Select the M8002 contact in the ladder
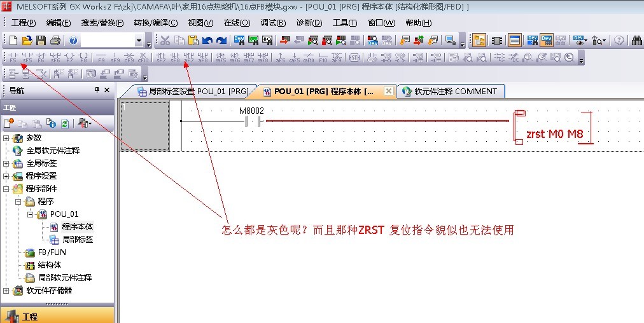Screen dimensions: 644x323 pos(252,121)
